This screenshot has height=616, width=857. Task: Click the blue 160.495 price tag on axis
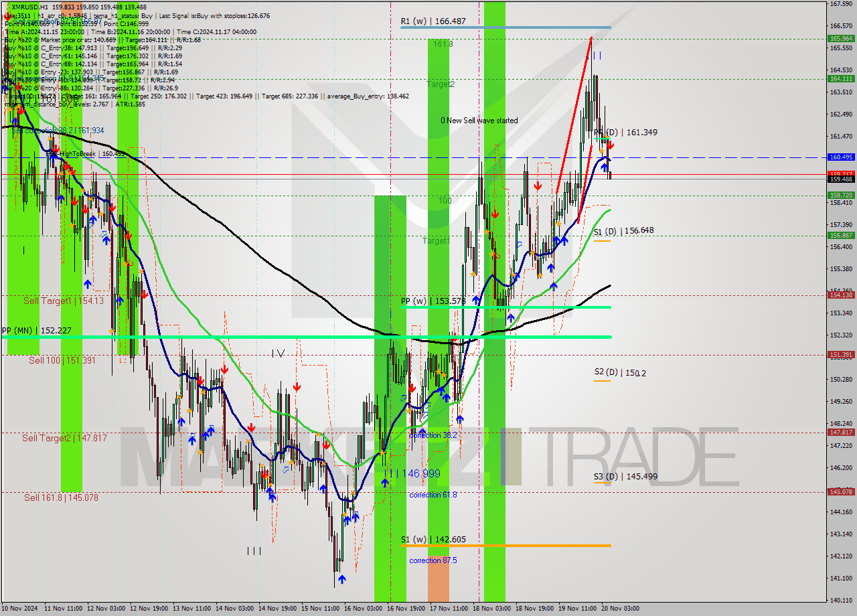[x=841, y=157]
